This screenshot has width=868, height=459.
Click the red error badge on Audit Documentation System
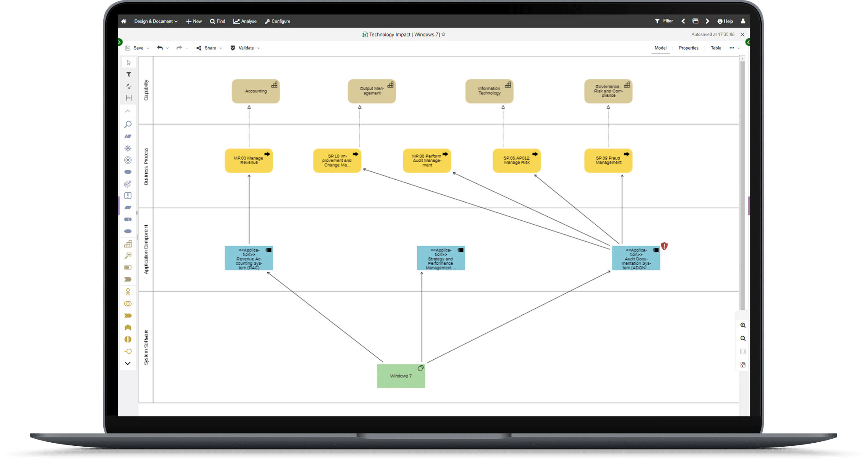pyautogui.click(x=664, y=246)
